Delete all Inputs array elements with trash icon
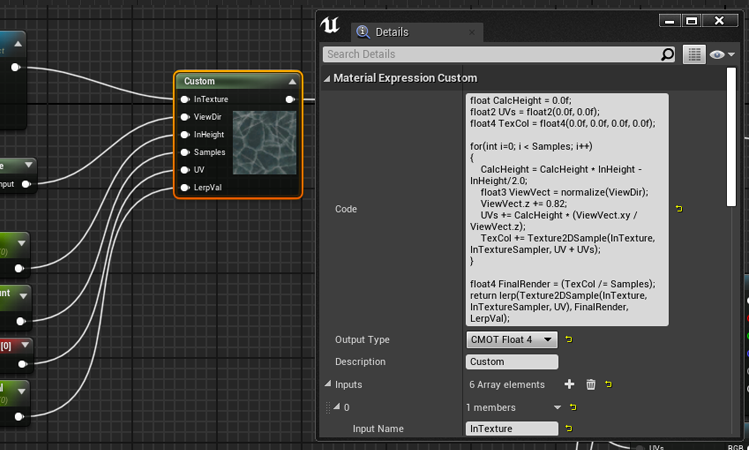 [590, 384]
